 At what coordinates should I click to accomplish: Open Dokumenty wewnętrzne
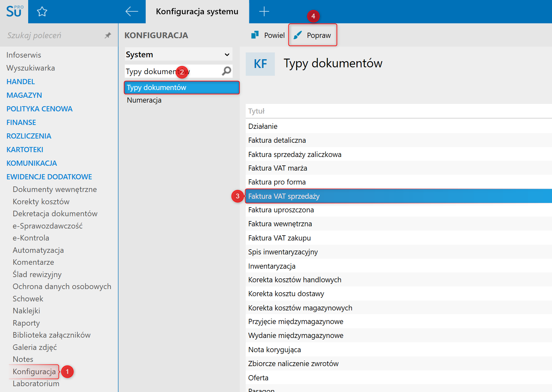[55, 189]
